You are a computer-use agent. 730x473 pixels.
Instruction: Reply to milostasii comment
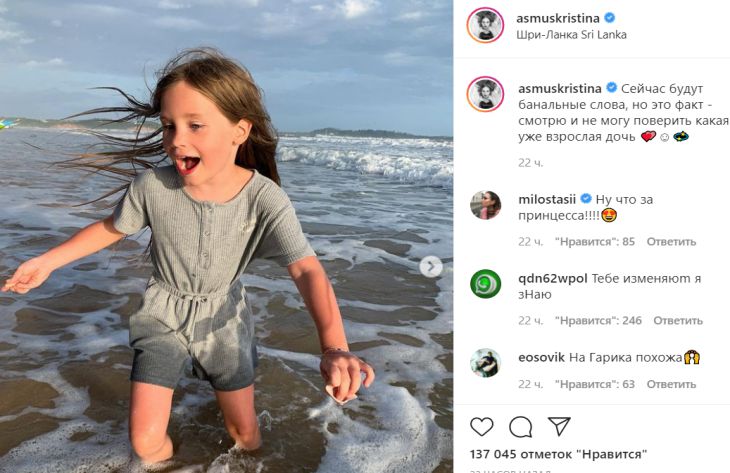(671, 241)
